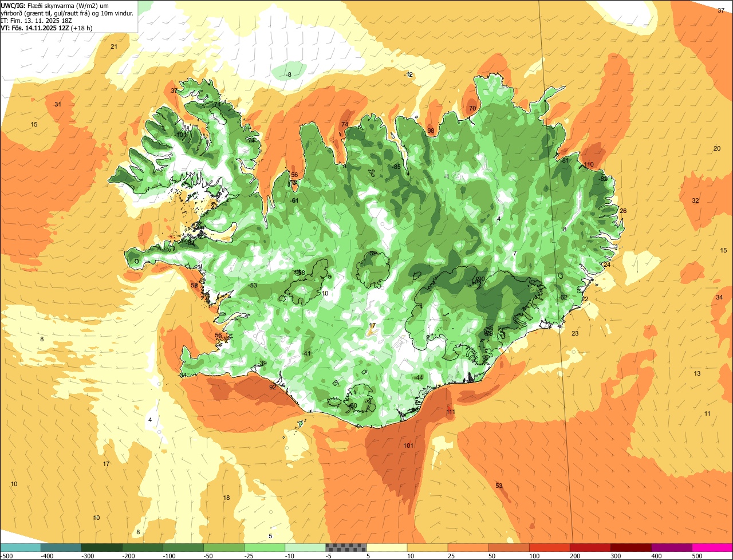Click the map value 23 off the southeast coast
This screenshot has width=733, height=560.
click(575, 333)
